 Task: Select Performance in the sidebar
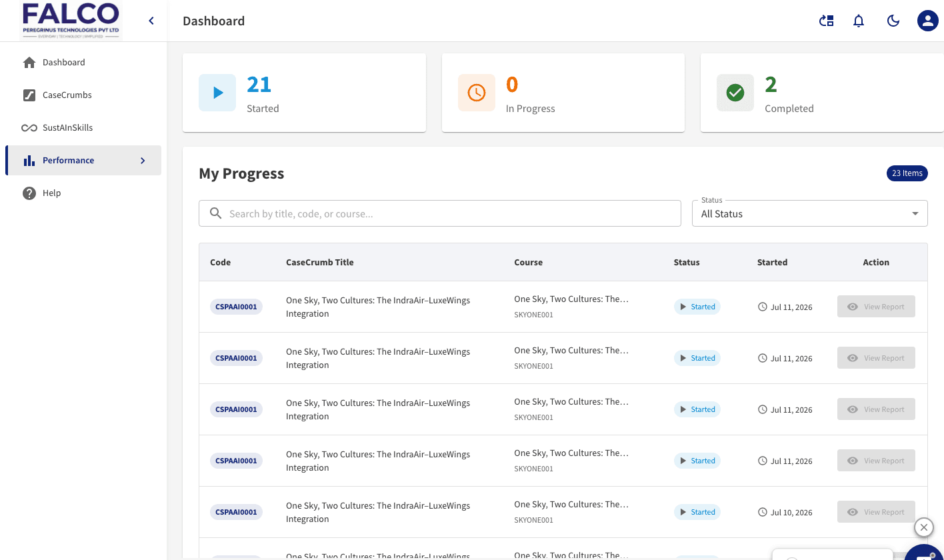pos(83,160)
